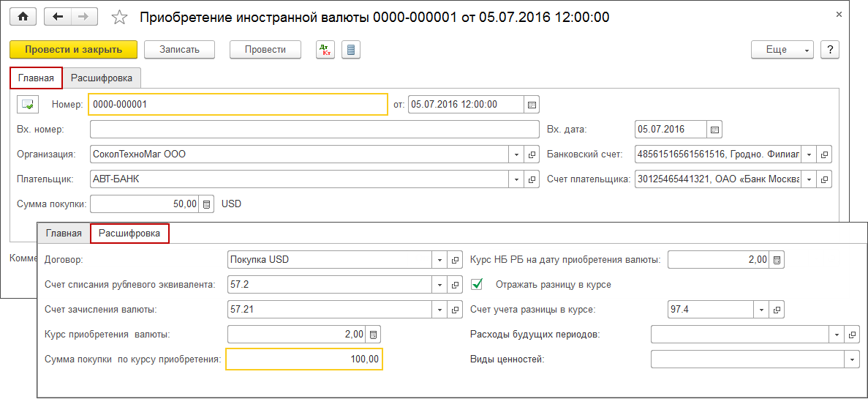Open calculator for Сумма покупки field
The height and width of the screenshot is (399, 868).
click(x=207, y=204)
